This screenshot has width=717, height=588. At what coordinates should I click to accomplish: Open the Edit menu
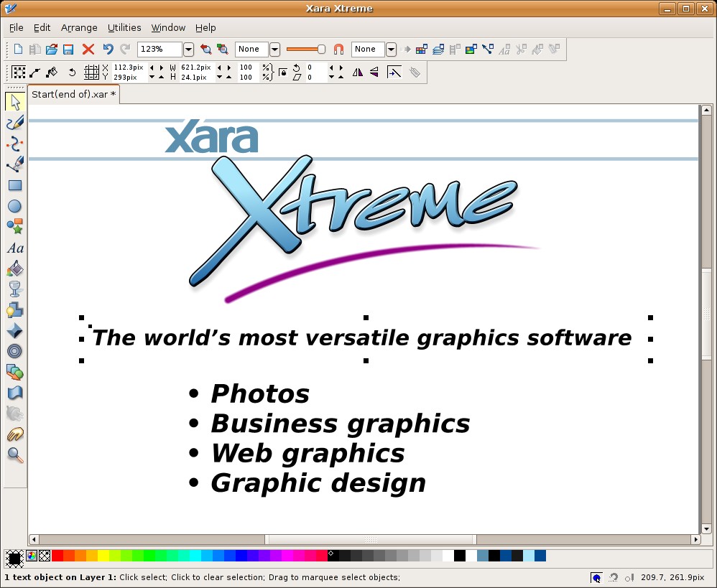tap(42, 27)
